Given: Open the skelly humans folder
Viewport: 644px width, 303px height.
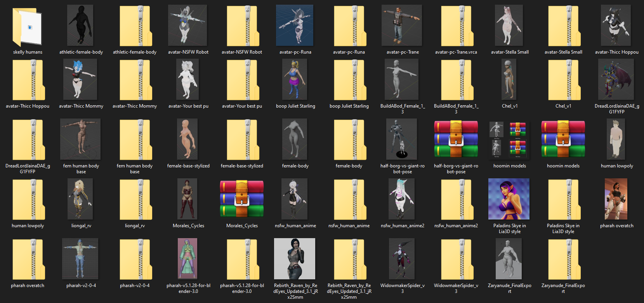Looking at the screenshot, I should click(27, 26).
